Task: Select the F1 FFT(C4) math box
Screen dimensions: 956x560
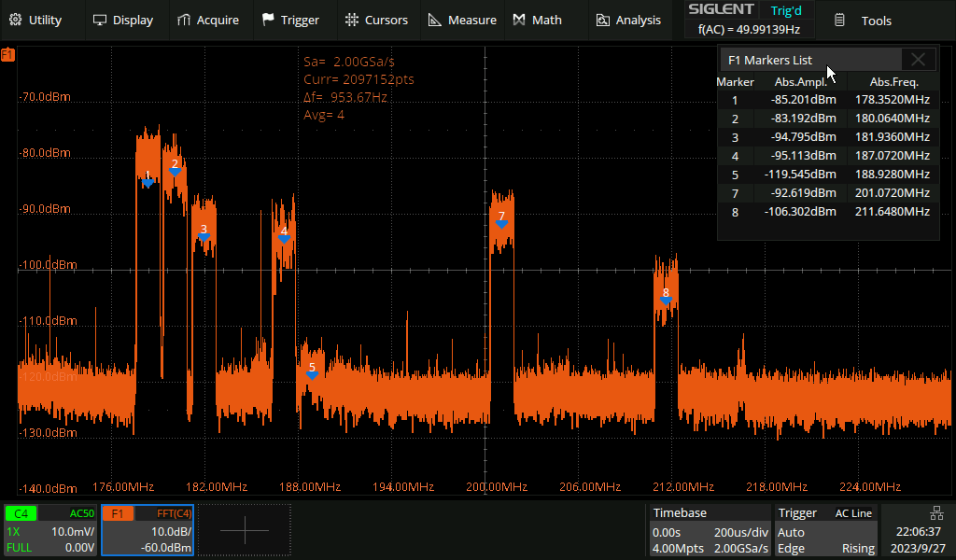Action: coord(148,530)
